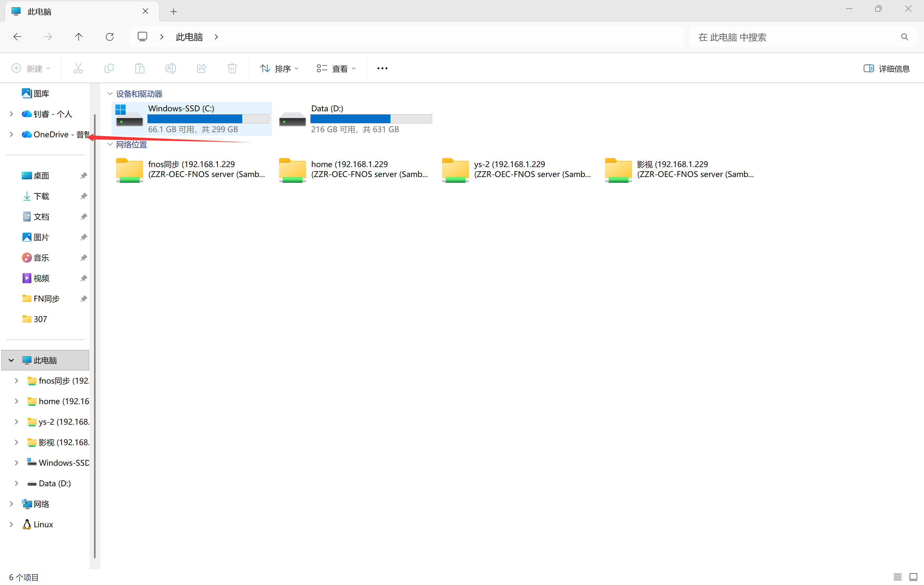Click the Back navigation arrow
This screenshot has height=585, width=924.
(17, 37)
